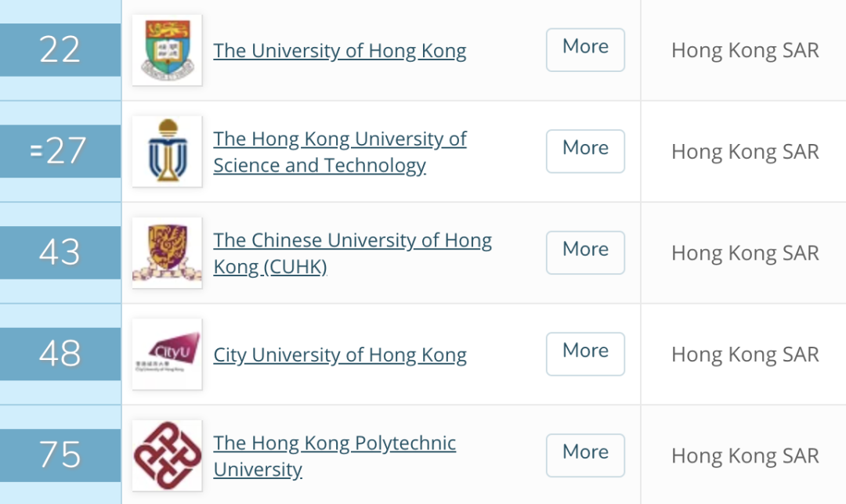The width and height of the screenshot is (846, 504).
Task: Select the rank 43 cell
Action: click(x=60, y=253)
